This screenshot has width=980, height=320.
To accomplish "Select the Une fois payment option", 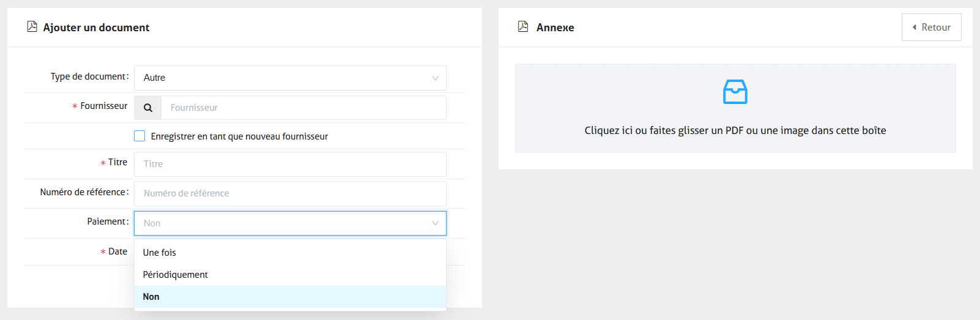I will [160, 253].
